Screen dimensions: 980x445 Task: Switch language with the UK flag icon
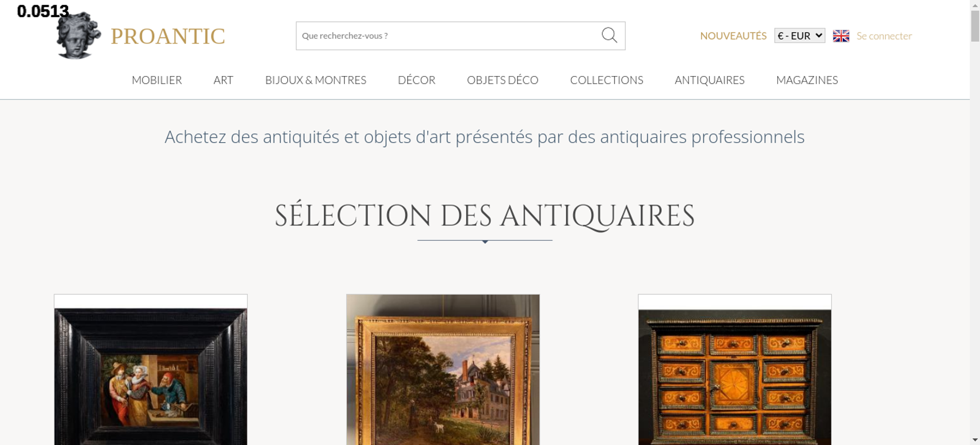(841, 36)
